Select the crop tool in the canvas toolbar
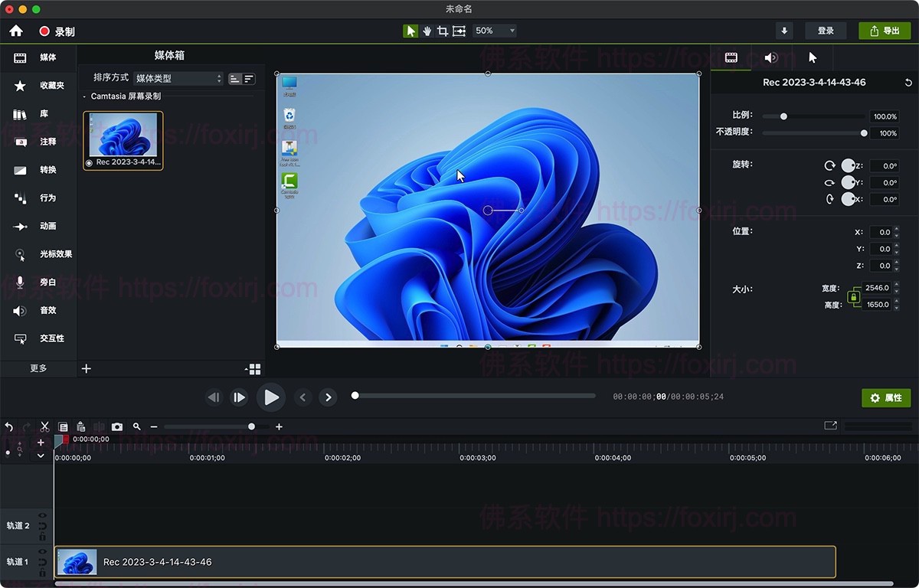The height and width of the screenshot is (588, 919). [443, 31]
